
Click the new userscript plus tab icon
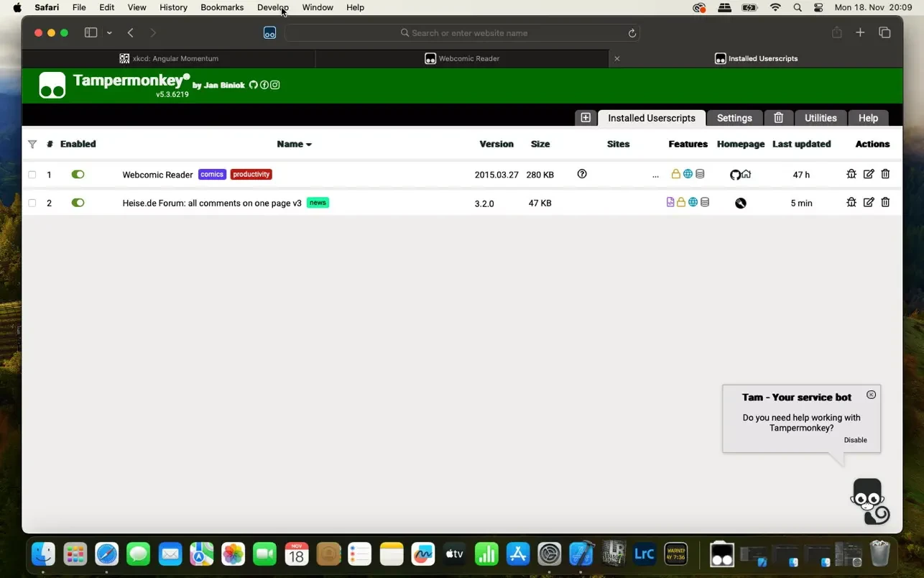pos(586,118)
